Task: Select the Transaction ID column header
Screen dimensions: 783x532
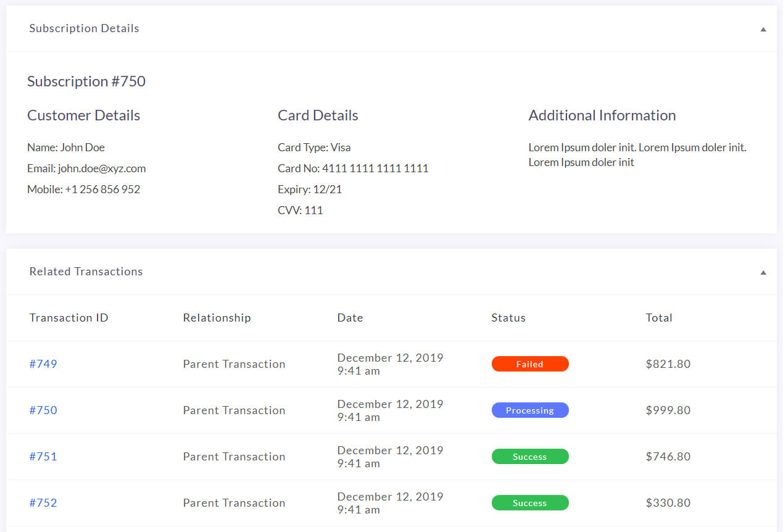Action: point(68,317)
